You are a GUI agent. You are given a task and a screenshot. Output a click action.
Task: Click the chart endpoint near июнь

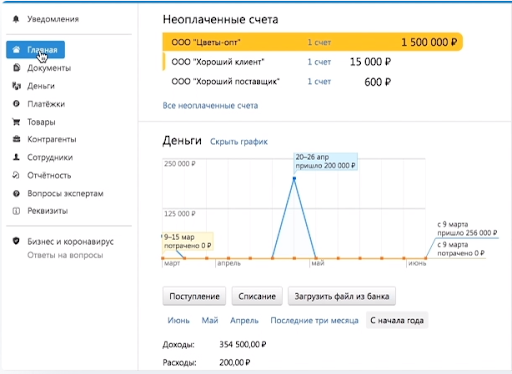(426, 258)
